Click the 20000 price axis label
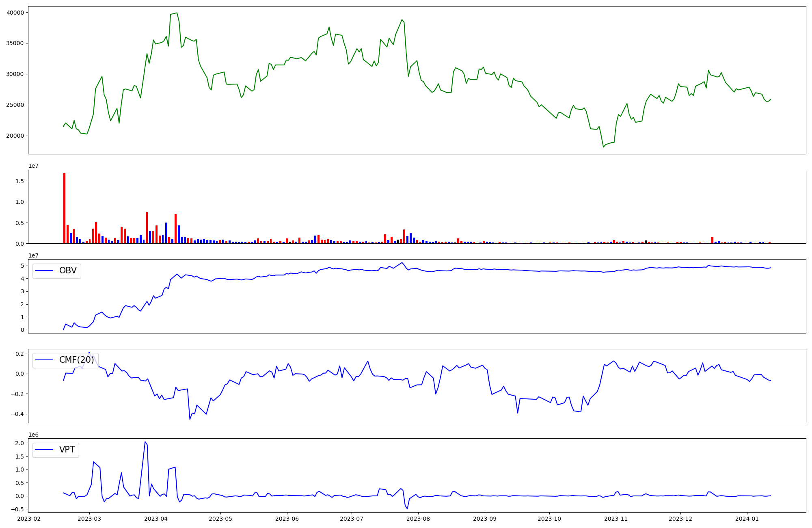The height and width of the screenshot is (528, 812). click(15, 136)
